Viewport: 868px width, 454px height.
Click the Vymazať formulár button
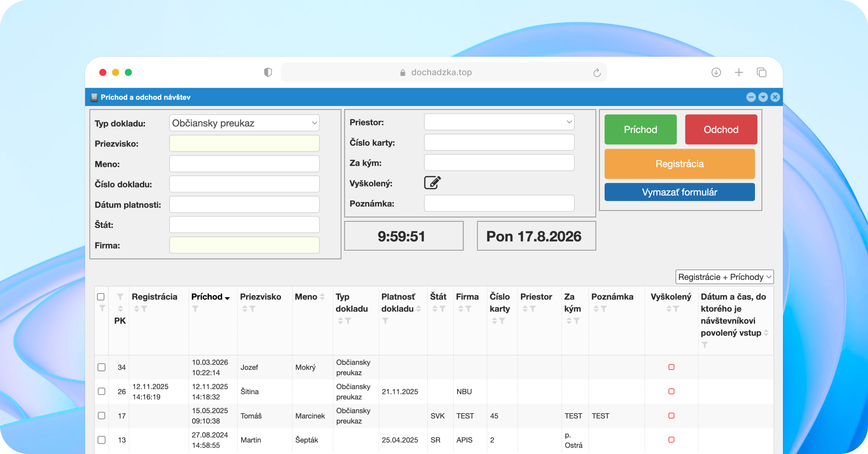point(679,192)
